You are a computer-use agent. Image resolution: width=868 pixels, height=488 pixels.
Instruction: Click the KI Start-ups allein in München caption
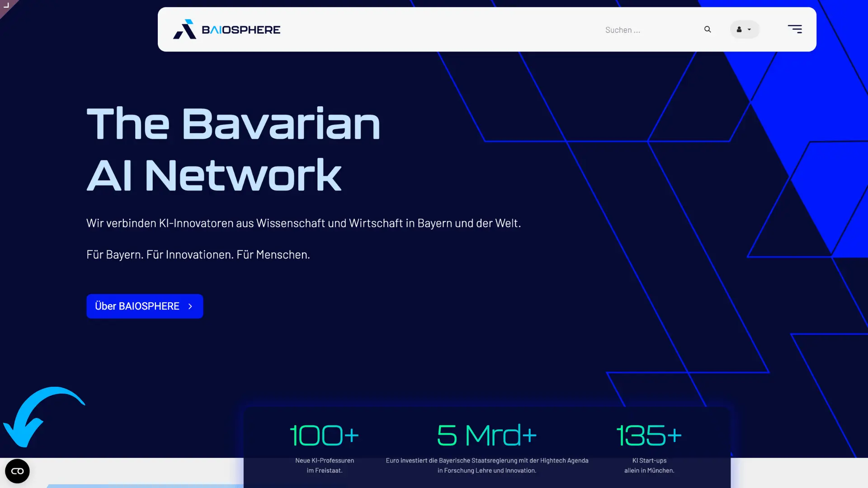click(x=649, y=465)
